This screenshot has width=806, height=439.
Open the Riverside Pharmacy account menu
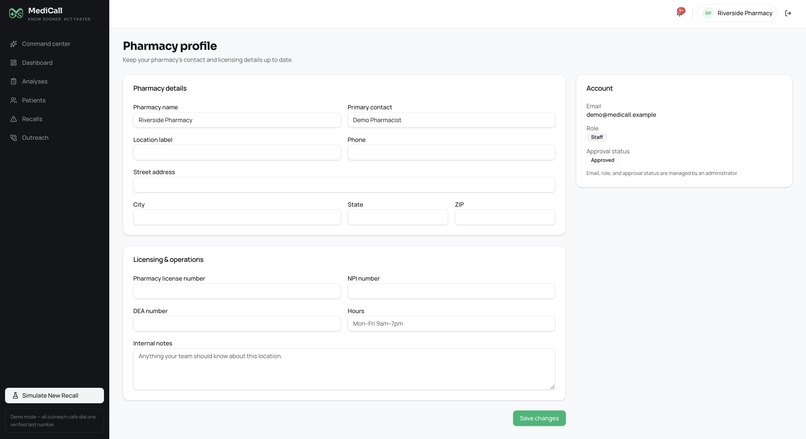pos(738,13)
